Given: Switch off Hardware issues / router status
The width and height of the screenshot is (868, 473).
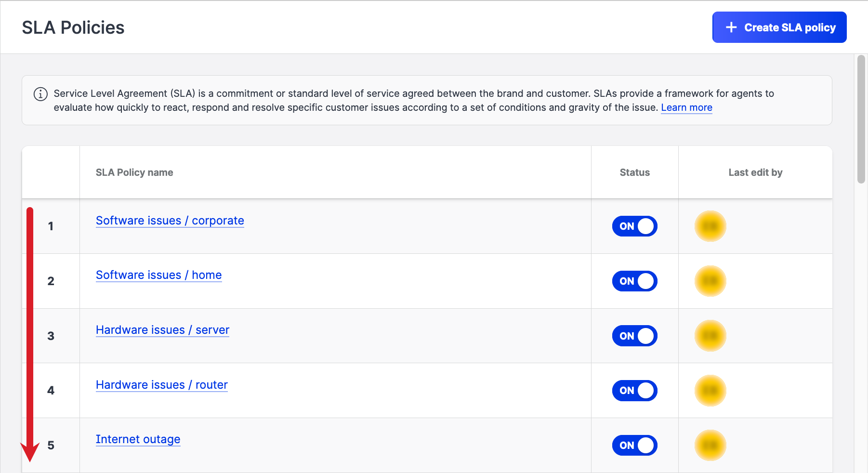Looking at the screenshot, I should pyautogui.click(x=634, y=391).
